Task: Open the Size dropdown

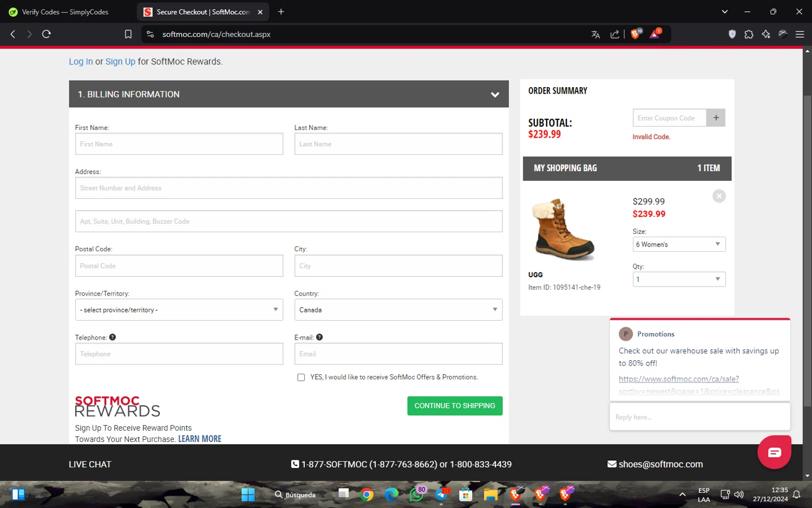Action: point(679,244)
